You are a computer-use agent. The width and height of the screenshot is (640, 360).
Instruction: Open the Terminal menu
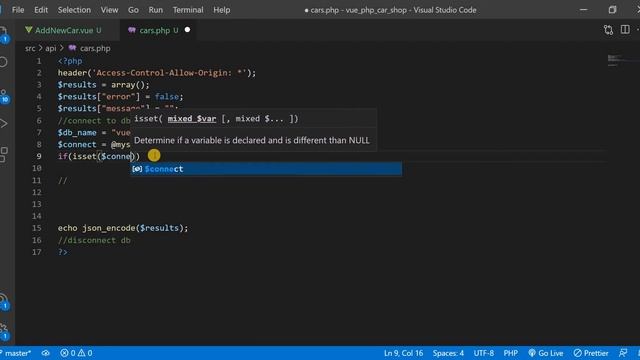coord(188,10)
